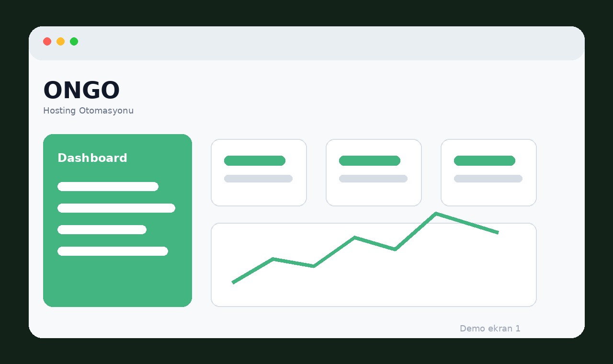613x364 pixels.
Task: Open the Dashboard item in the green sidebar
Action: point(92,158)
